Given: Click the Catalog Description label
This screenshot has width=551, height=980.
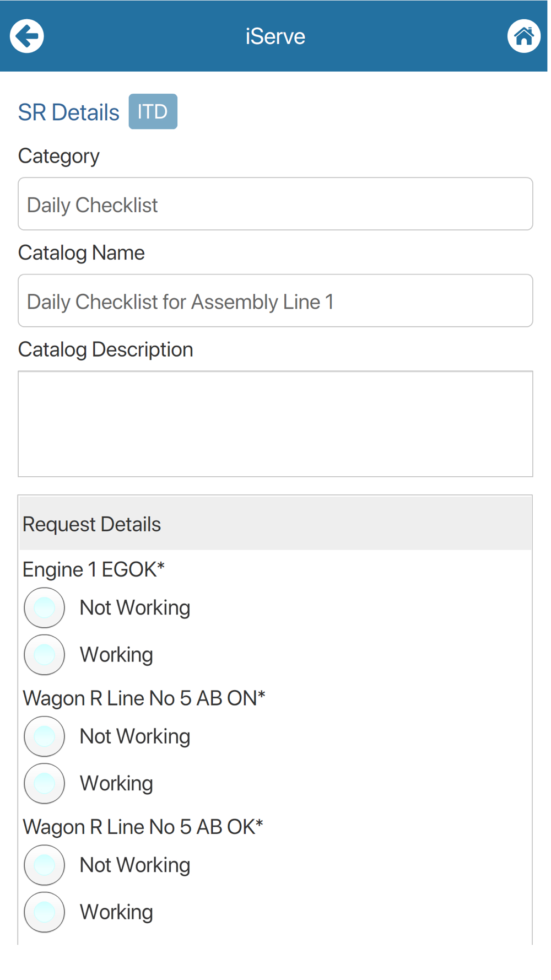Looking at the screenshot, I should coord(106,349).
